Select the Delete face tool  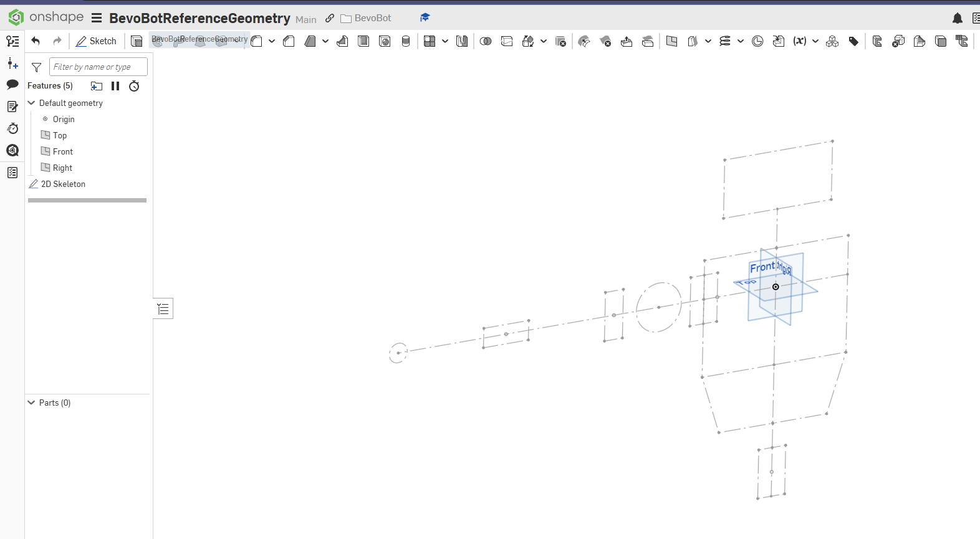(605, 41)
